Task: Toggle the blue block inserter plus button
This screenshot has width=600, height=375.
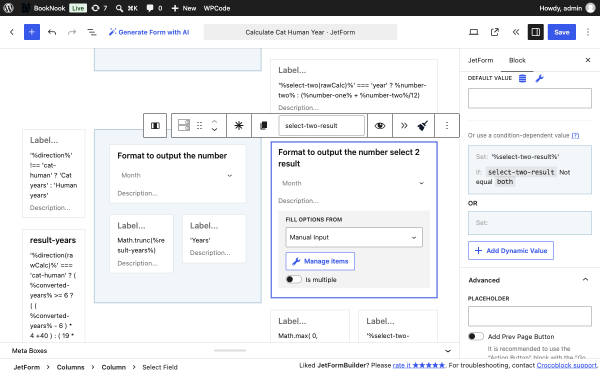Action: tap(32, 32)
